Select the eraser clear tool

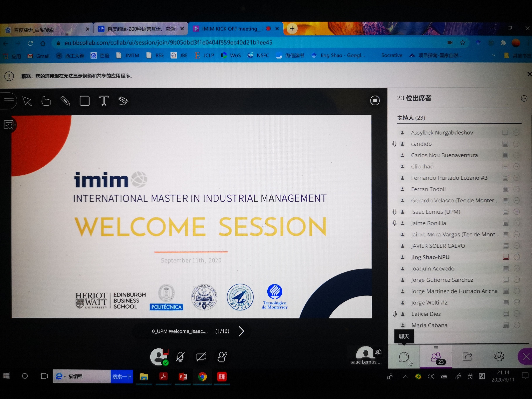[123, 100]
